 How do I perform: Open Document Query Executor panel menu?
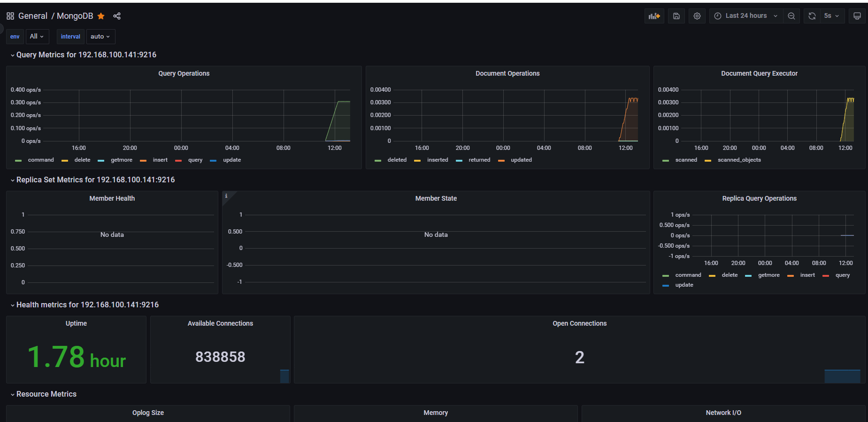point(759,73)
